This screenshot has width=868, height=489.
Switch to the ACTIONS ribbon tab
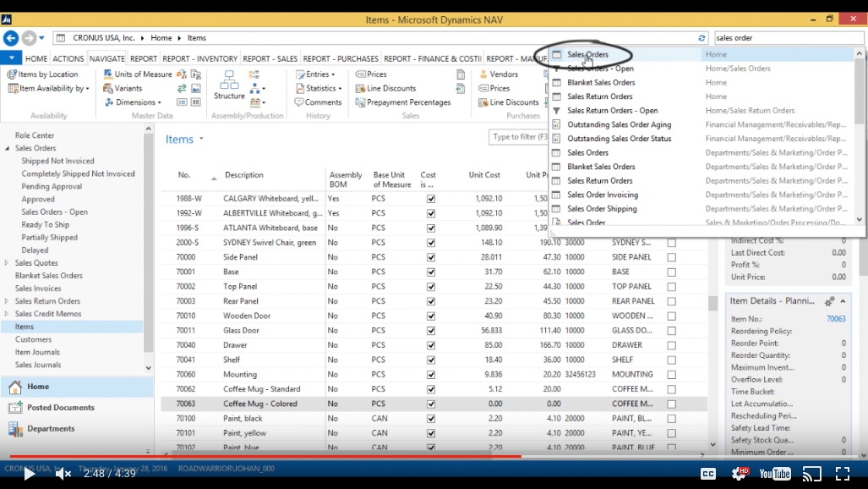click(x=68, y=58)
